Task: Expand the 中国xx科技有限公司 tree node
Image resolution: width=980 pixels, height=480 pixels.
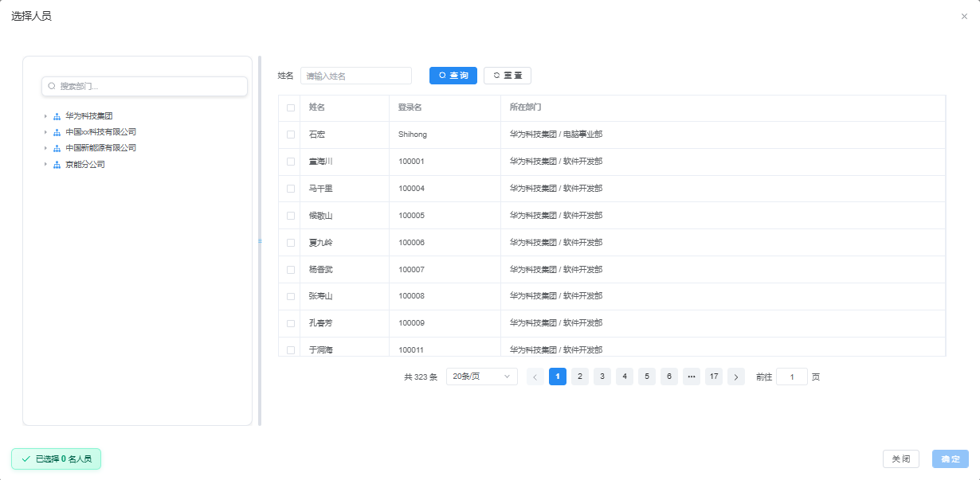Action: point(45,132)
